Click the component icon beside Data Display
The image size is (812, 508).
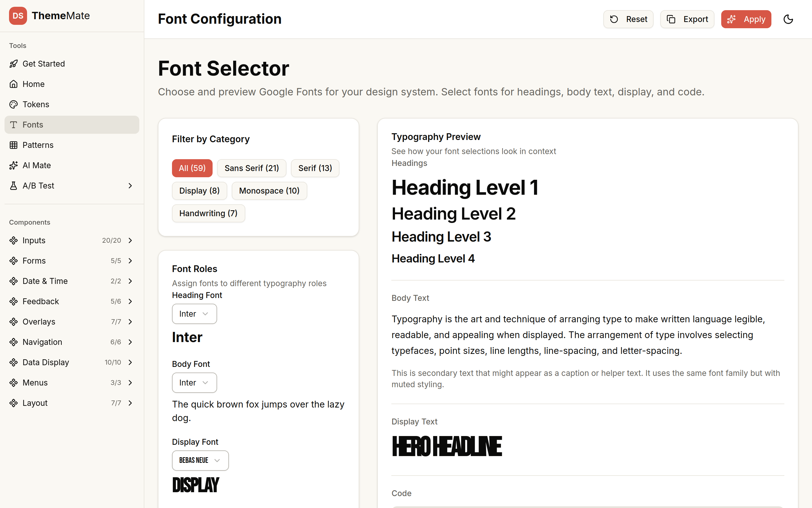(x=14, y=363)
